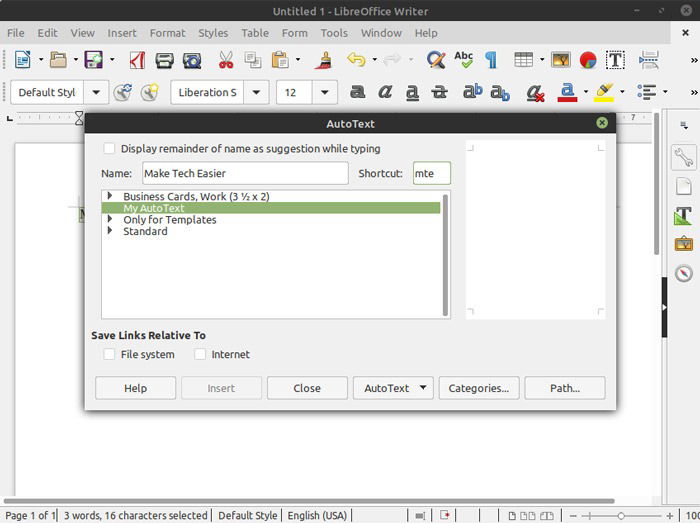Click the New Document icon
Screen dimensions: 700x523
coord(22,59)
